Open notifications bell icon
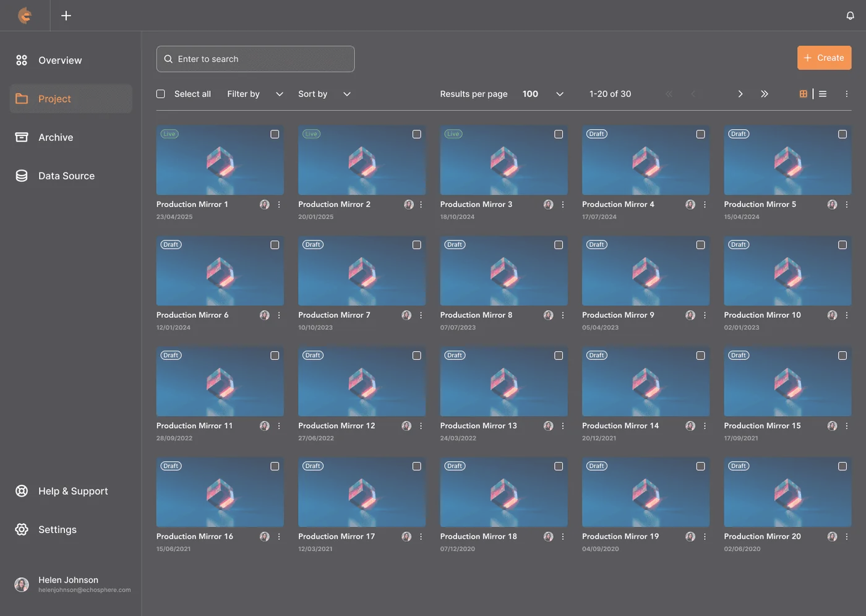Screen dimensions: 866x616 (851, 15)
